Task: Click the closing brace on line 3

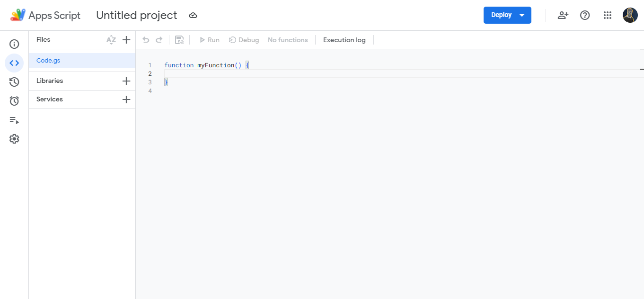Action: click(x=166, y=82)
